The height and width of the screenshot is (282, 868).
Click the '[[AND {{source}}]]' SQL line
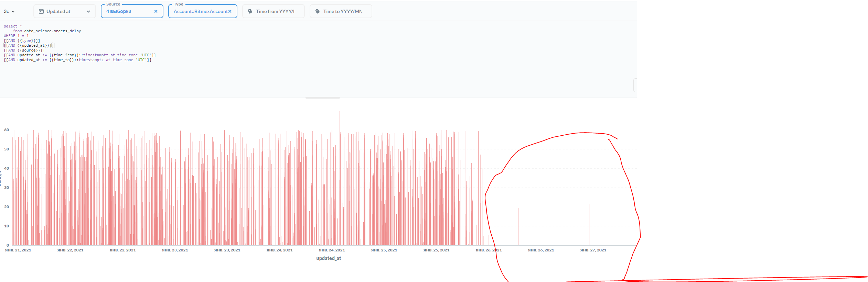(24, 50)
